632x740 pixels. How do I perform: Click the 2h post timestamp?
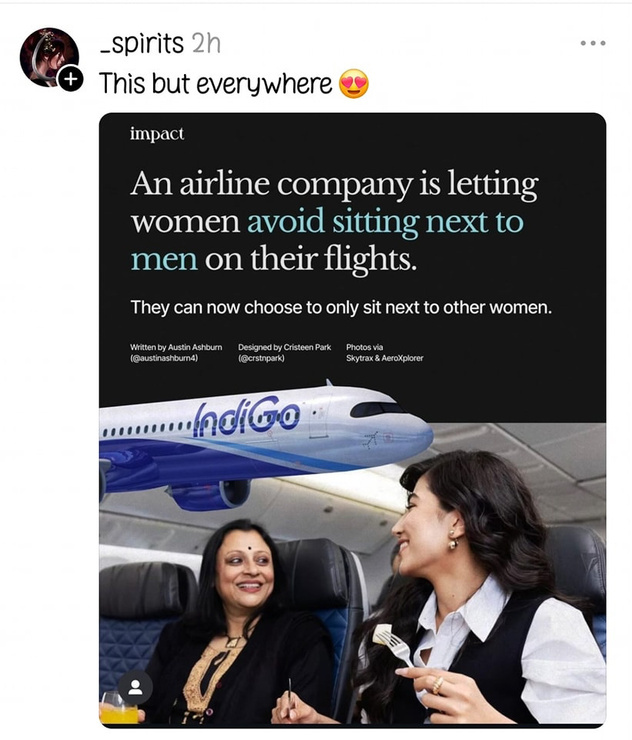pos(205,43)
